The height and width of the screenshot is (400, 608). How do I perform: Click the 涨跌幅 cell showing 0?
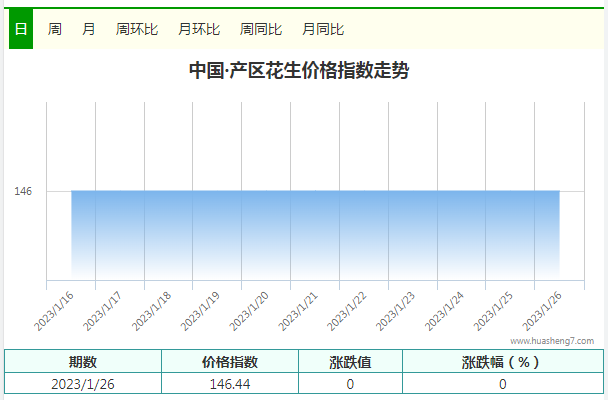click(503, 384)
